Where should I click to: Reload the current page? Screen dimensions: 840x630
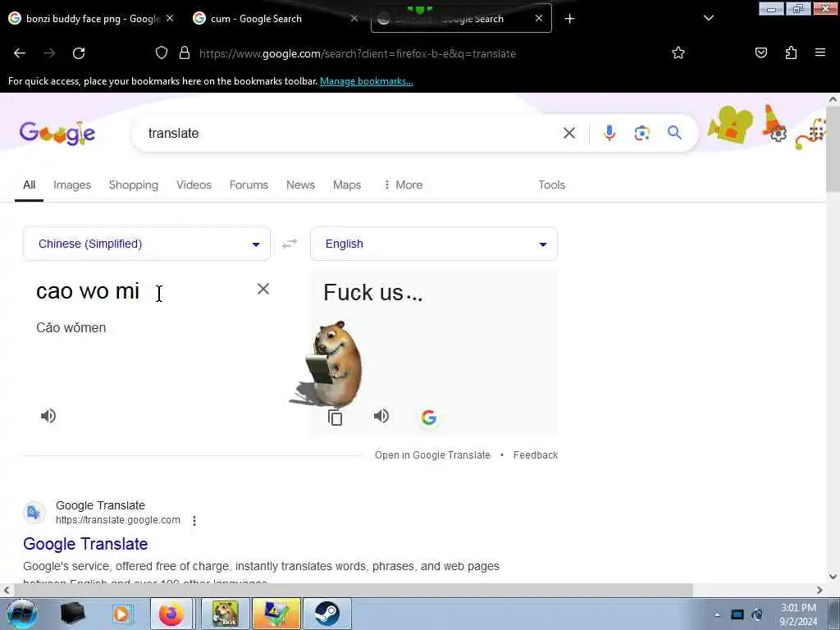(79, 53)
